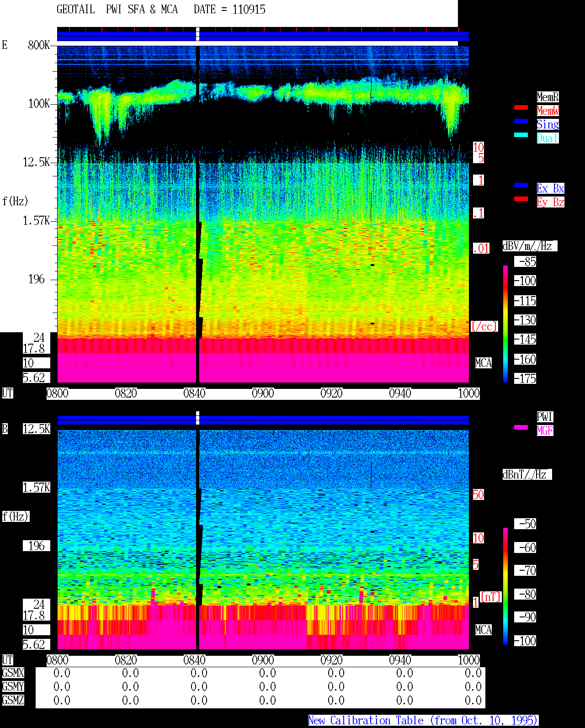
Task: Click the blue Ex Bx legend swatch
Action: [x=521, y=186]
